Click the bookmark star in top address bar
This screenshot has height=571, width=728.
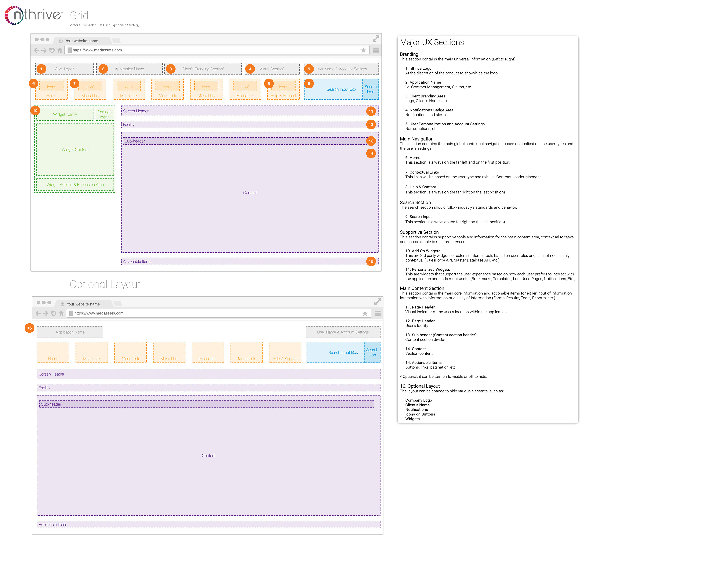(363, 50)
